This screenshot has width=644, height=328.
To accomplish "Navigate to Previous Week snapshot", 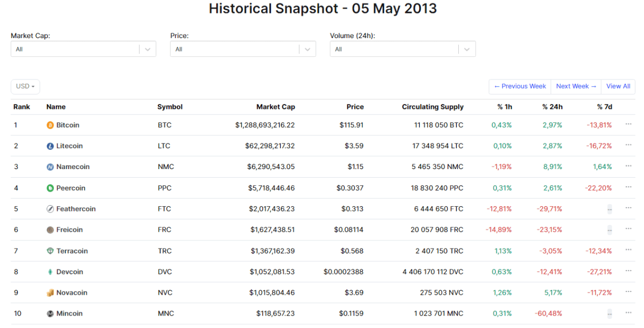I will pyautogui.click(x=519, y=86).
